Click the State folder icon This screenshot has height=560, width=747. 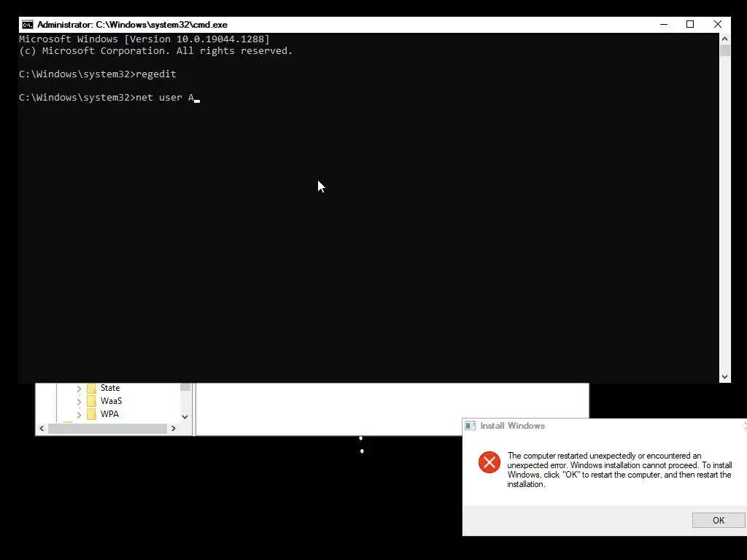pyautogui.click(x=91, y=388)
